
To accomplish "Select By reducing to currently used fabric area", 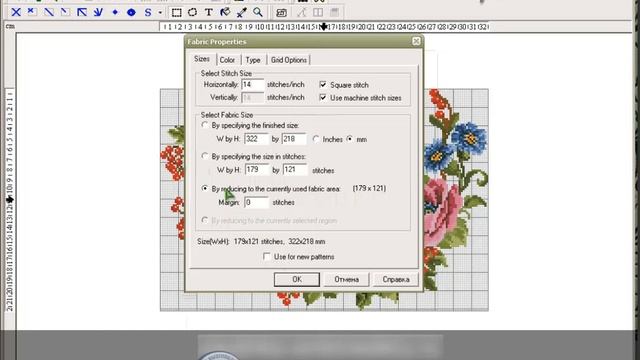I will [x=205, y=189].
